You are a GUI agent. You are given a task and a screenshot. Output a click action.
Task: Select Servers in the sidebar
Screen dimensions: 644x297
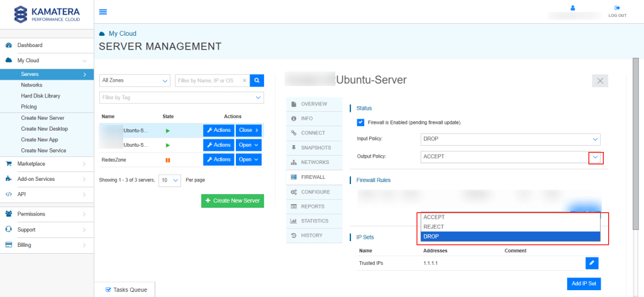(x=47, y=74)
